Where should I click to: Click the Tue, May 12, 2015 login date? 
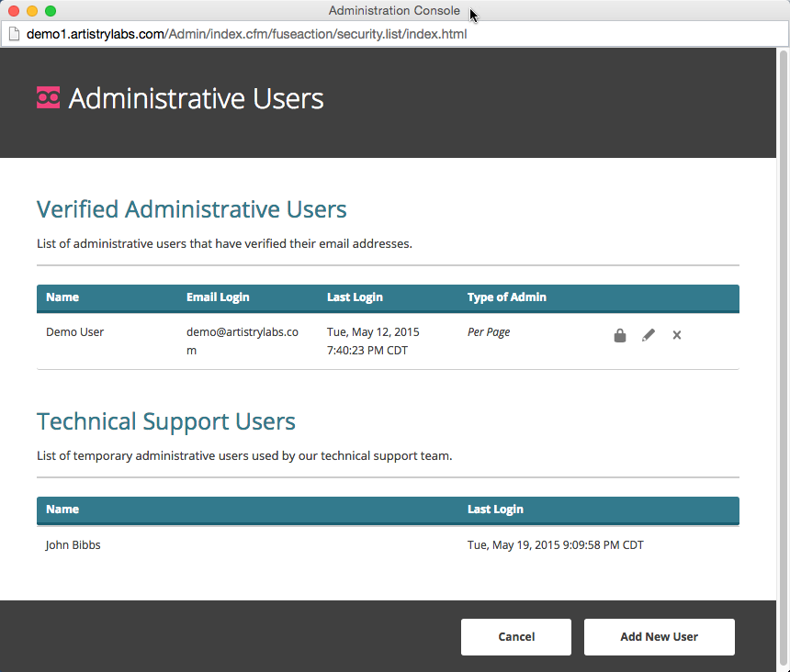[373, 342]
